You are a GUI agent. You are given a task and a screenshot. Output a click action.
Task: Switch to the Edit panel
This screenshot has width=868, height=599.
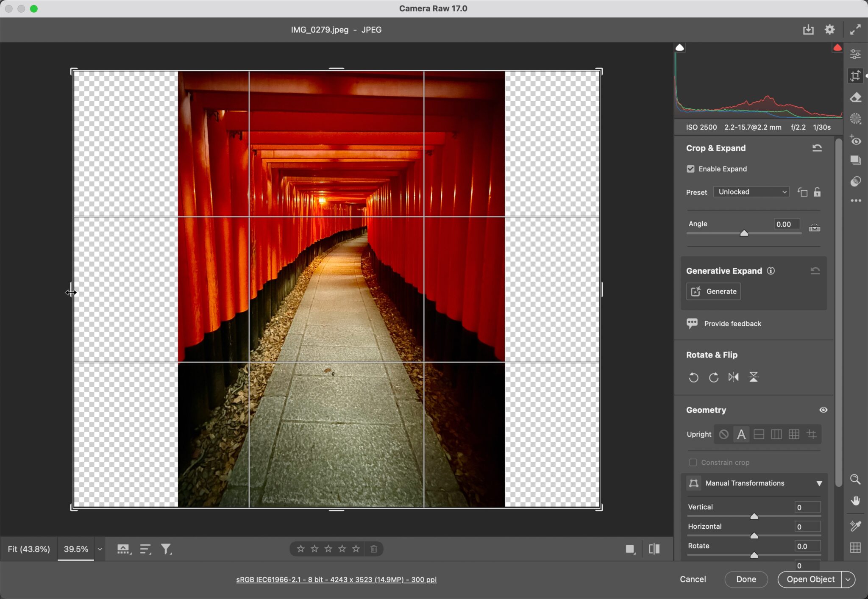tap(856, 53)
